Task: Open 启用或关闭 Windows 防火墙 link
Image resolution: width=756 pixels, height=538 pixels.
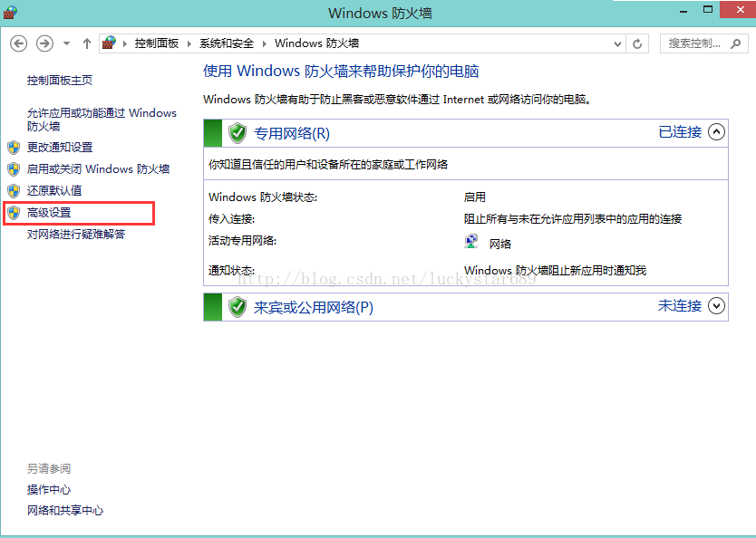Action: [99, 169]
